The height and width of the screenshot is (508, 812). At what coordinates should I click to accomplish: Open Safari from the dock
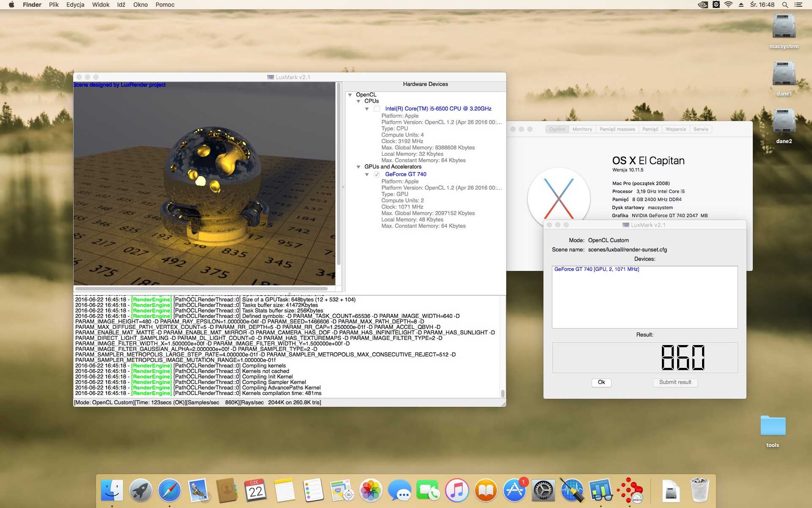click(169, 491)
